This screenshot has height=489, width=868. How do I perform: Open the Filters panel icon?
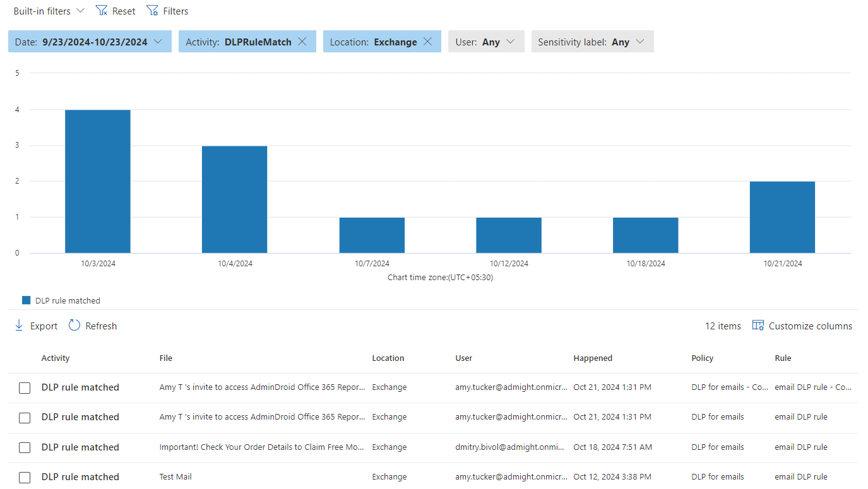152,10
